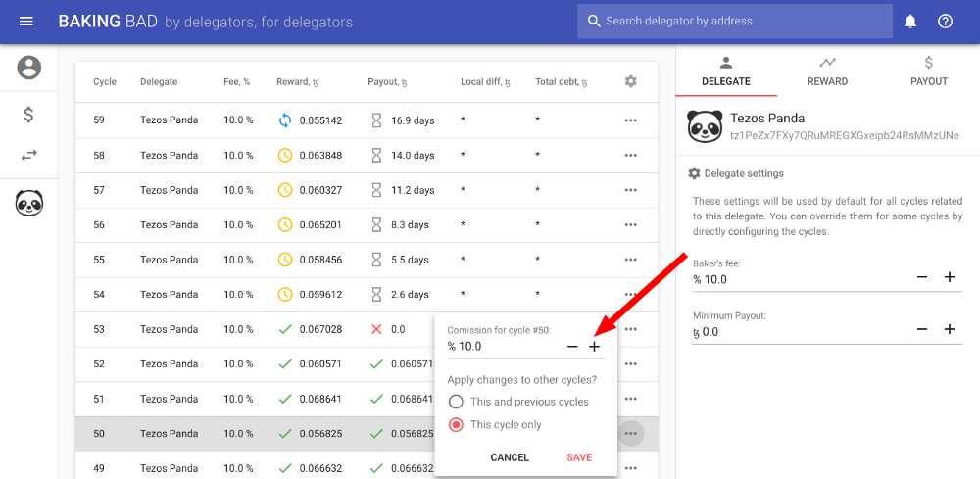The height and width of the screenshot is (479, 980).
Task: Select This cycle only radio
Action: (457, 425)
